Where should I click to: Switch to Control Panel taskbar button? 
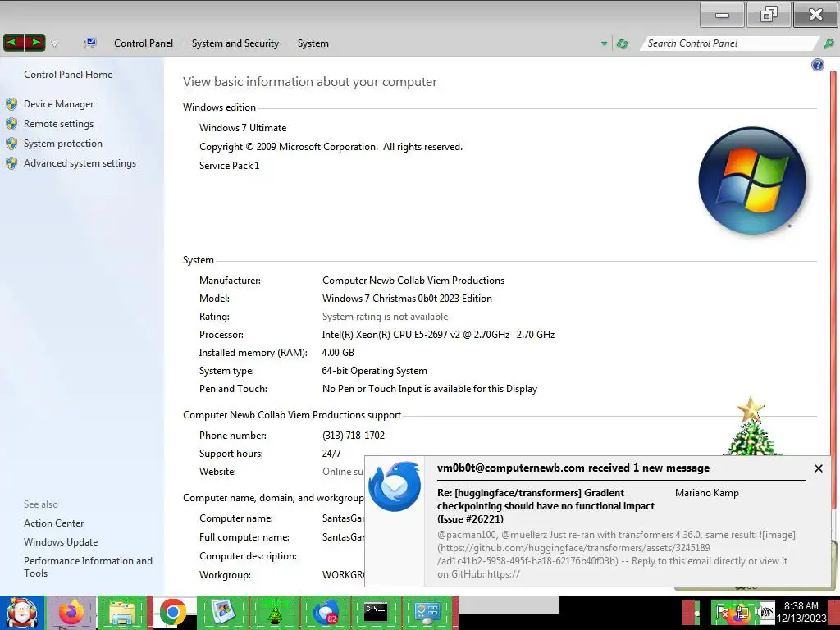click(427, 613)
